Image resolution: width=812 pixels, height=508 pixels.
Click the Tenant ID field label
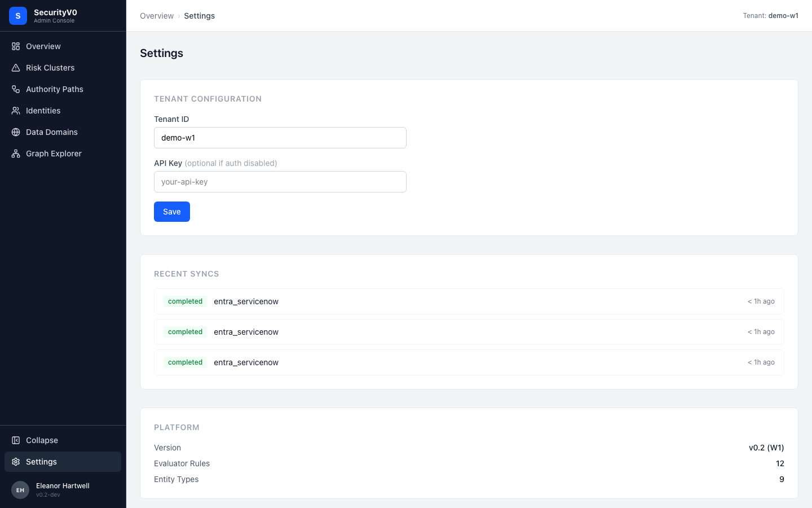pyautogui.click(x=171, y=119)
